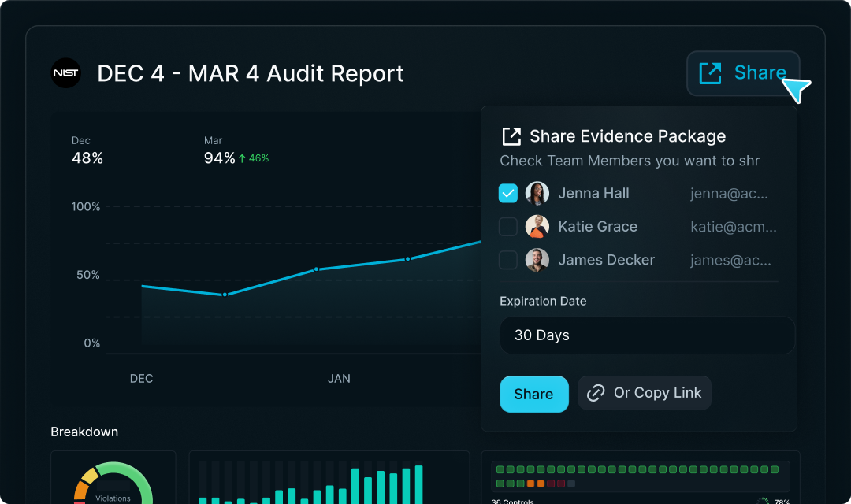Click the chain link icon beside Copy Link

pyautogui.click(x=596, y=393)
